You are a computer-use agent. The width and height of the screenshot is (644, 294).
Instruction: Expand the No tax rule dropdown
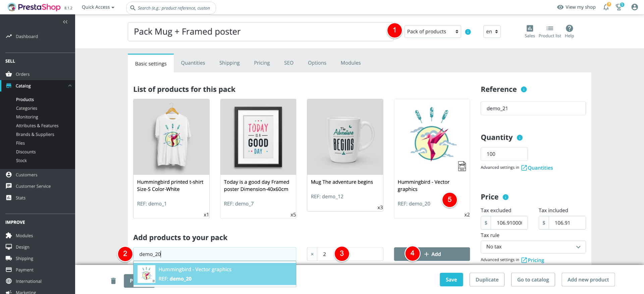pos(533,247)
